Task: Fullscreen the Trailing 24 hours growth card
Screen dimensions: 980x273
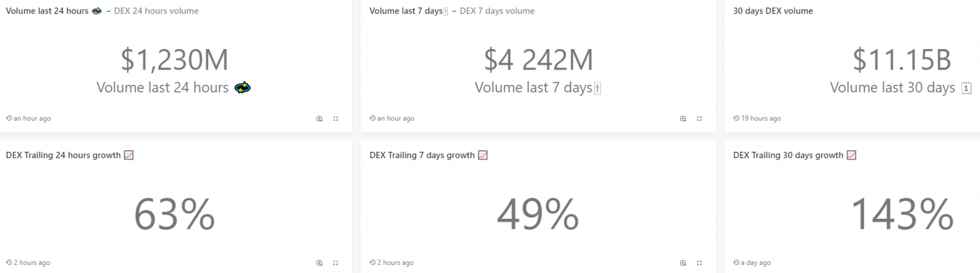Action: pos(336,263)
